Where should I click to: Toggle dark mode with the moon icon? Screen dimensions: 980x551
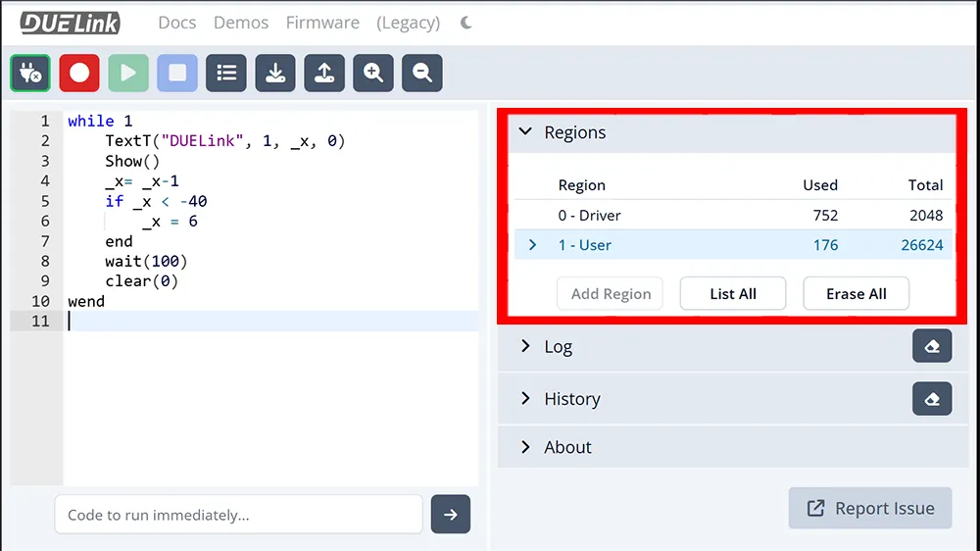point(466,23)
